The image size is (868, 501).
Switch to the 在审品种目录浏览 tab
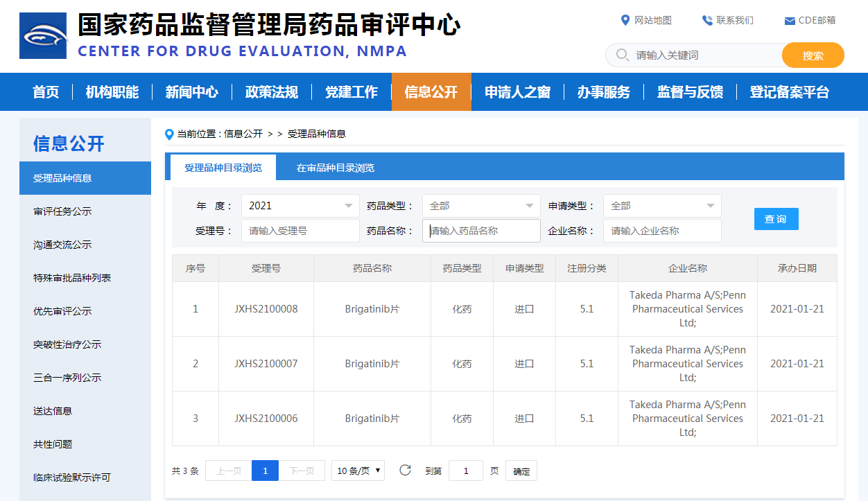pos(336,168)
